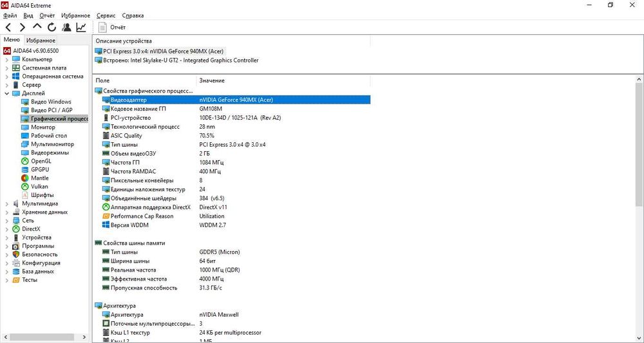Click the Тесты icon in the tree
Image resolution: width=644 pixels, height=343 pixels.
coord(15,280)
